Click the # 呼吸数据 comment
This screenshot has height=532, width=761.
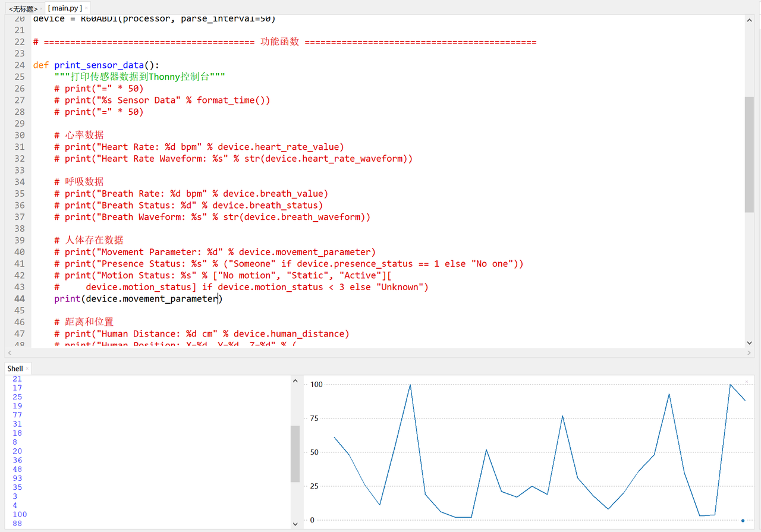(x=78, y=182)
